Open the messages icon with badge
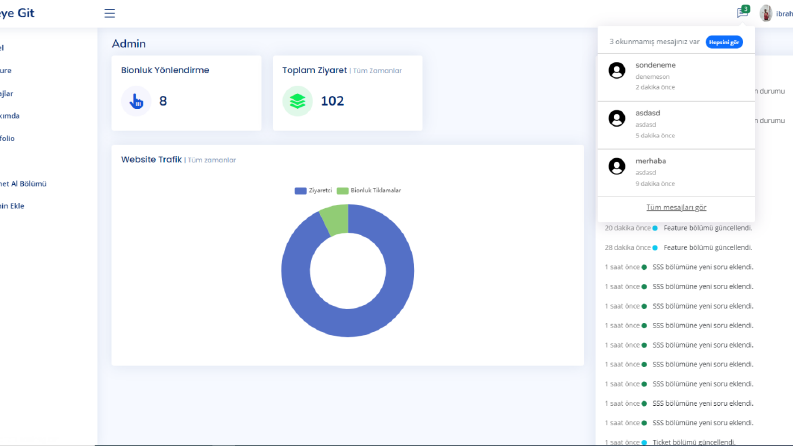793x446 pixels. click(742, 12)
